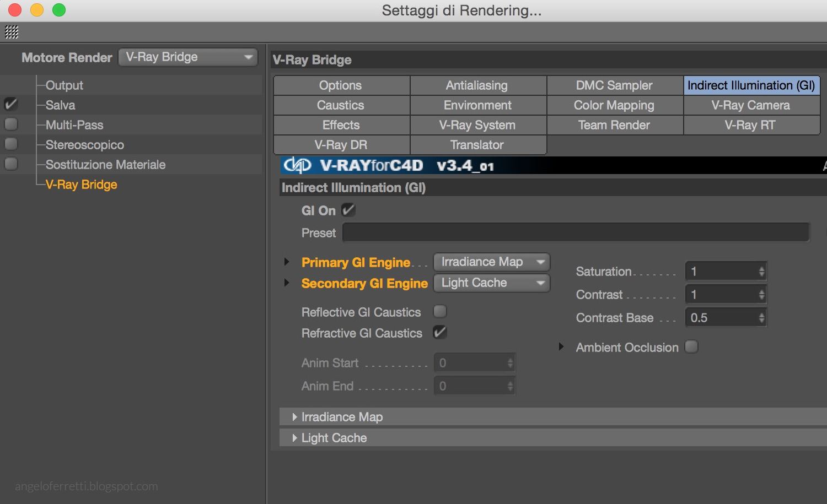Click the Preset field
This screenshot has height=504, width=827.
click(576, 232)
